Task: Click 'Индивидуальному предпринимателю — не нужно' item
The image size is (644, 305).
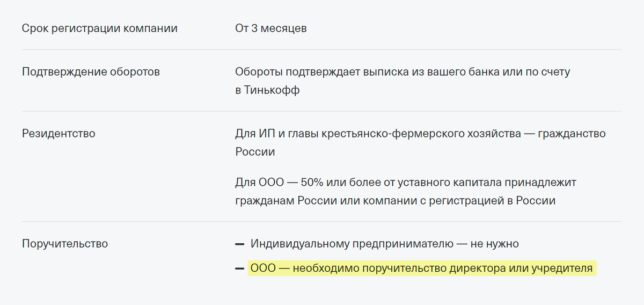Action: coord(385,244)
